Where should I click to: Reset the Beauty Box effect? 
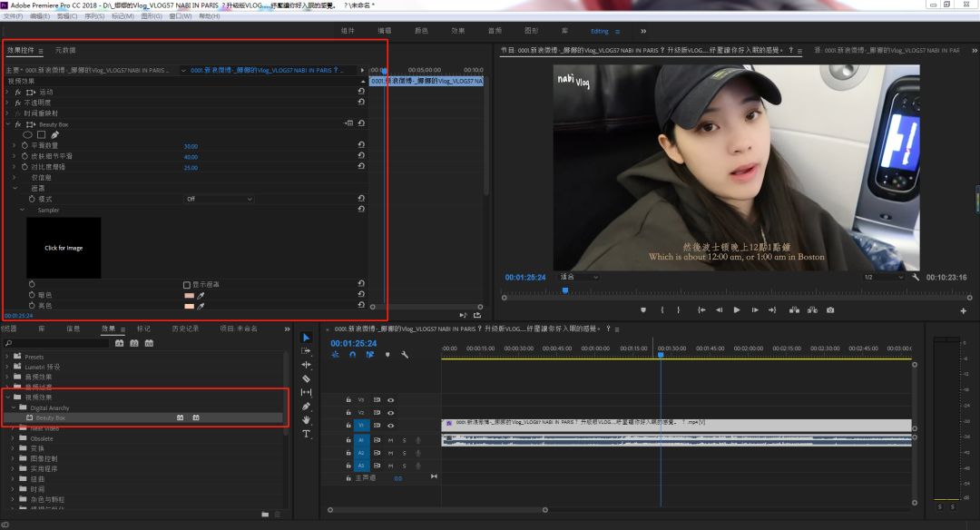361,123
